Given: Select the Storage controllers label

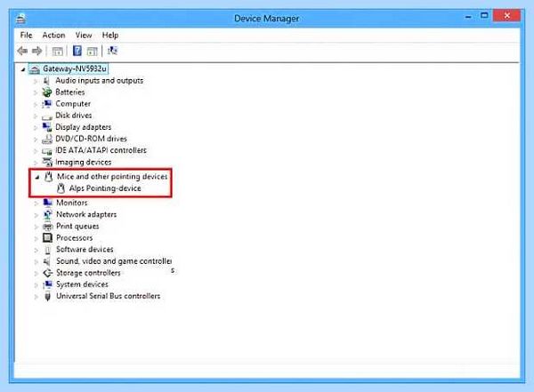Looking at the screenshot, I should pyautogui.click(x=88, y=273).
